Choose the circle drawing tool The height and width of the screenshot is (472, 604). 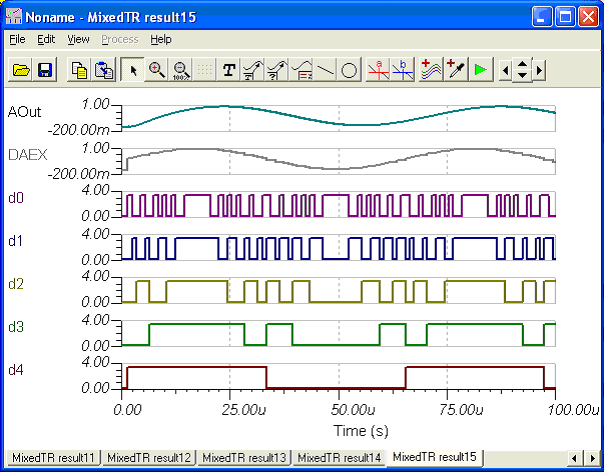point(349,70)
